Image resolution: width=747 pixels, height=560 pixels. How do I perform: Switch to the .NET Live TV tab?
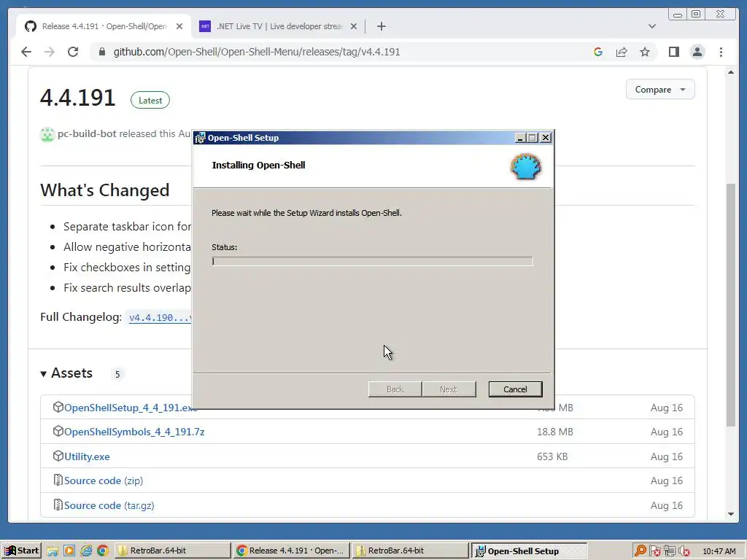(x=279, y=26)
